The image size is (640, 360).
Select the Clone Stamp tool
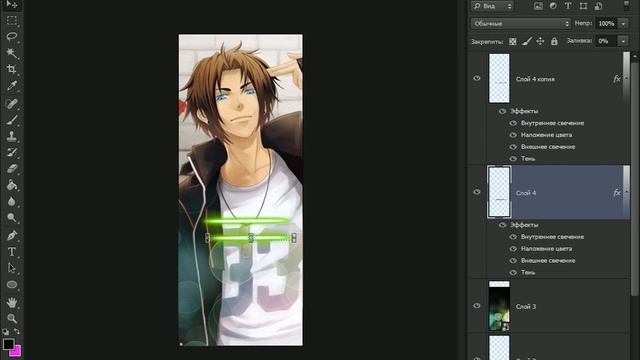coord(11,136)
